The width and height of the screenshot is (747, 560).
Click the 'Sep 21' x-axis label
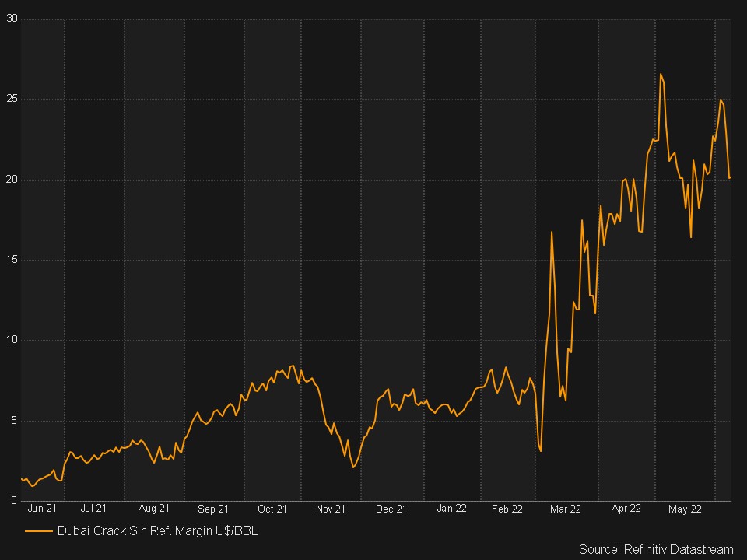(x=213, y=509)
